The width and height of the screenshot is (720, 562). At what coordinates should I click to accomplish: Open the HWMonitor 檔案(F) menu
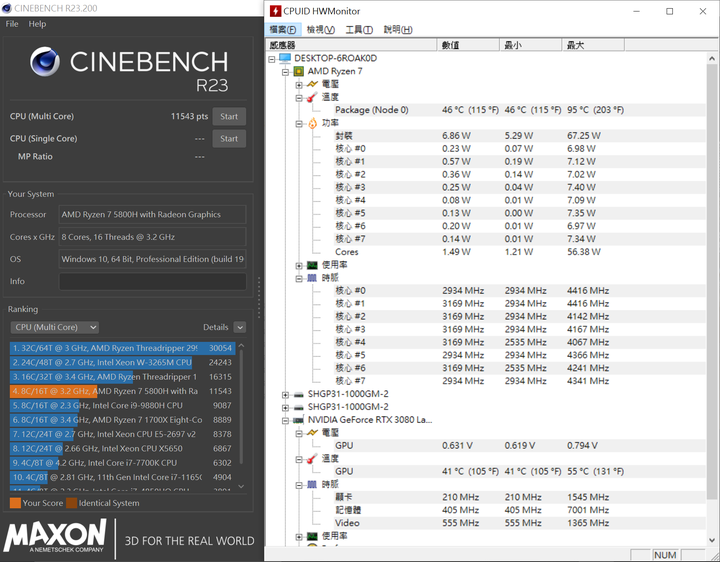[283, 30]
